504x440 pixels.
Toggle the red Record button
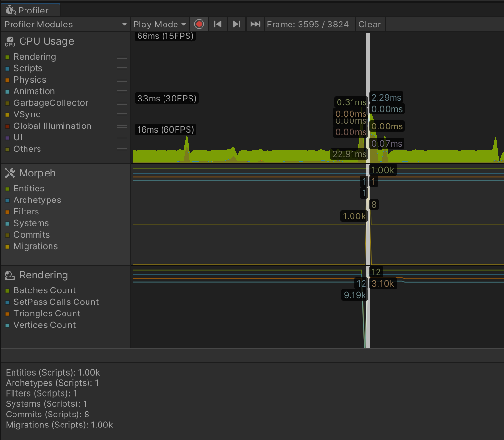(x=199, y=25)
